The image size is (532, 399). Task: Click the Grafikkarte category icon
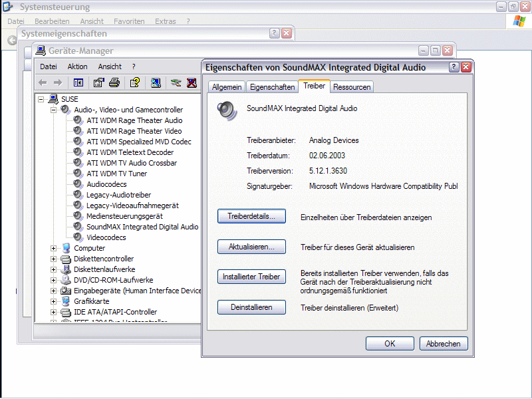point(66,301)
